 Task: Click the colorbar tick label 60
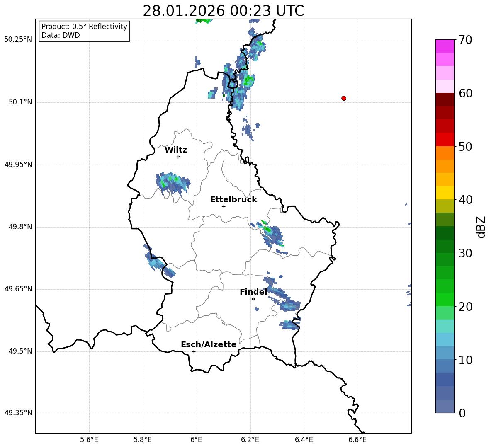point(465,93)
